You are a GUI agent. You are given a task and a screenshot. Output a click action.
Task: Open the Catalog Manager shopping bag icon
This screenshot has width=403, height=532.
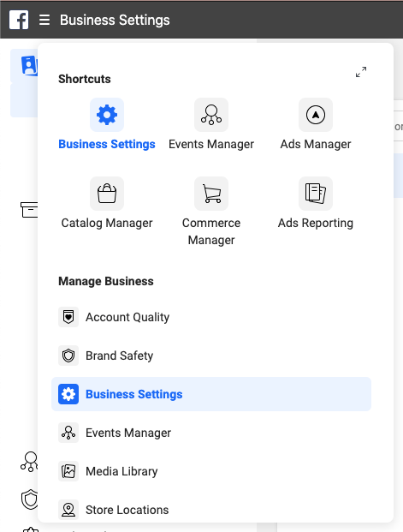click(x=107, y=194)
